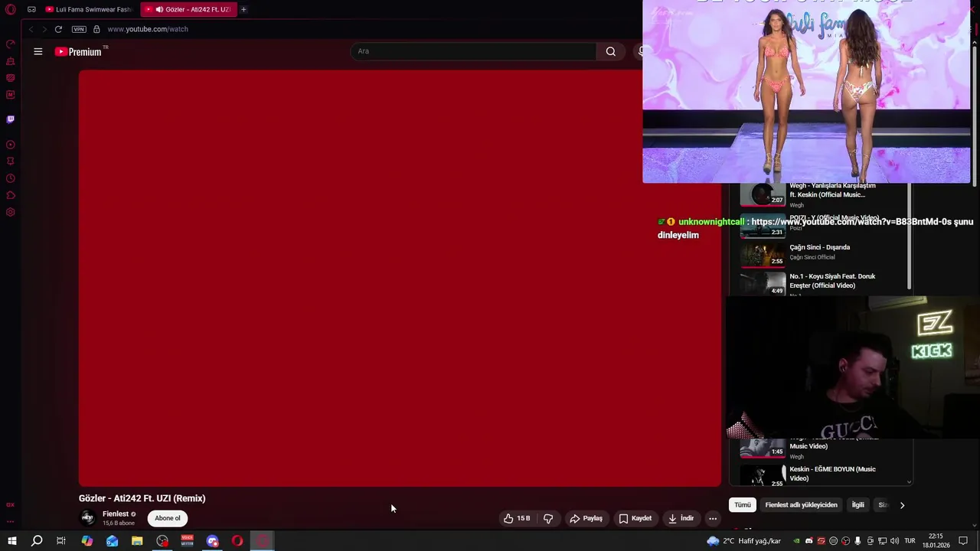Click thumbnail of Çağrı Sinci Dışarıda
The image size is (980, 551).
pos(763,254)
